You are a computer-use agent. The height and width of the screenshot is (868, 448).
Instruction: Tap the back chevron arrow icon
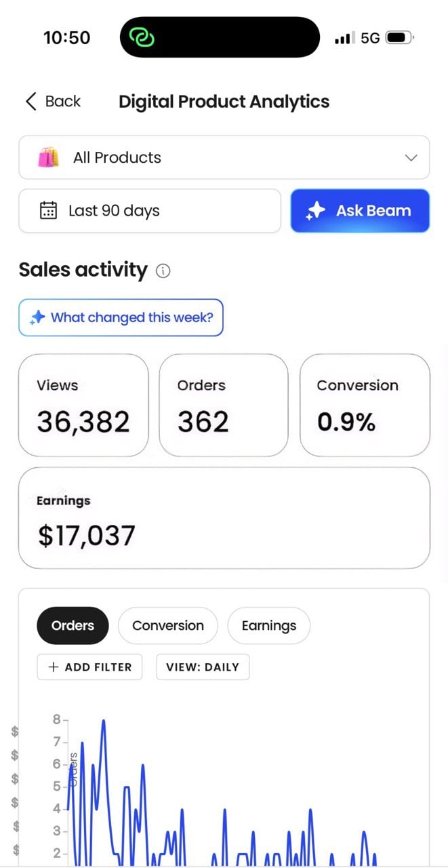click(30, 102)
